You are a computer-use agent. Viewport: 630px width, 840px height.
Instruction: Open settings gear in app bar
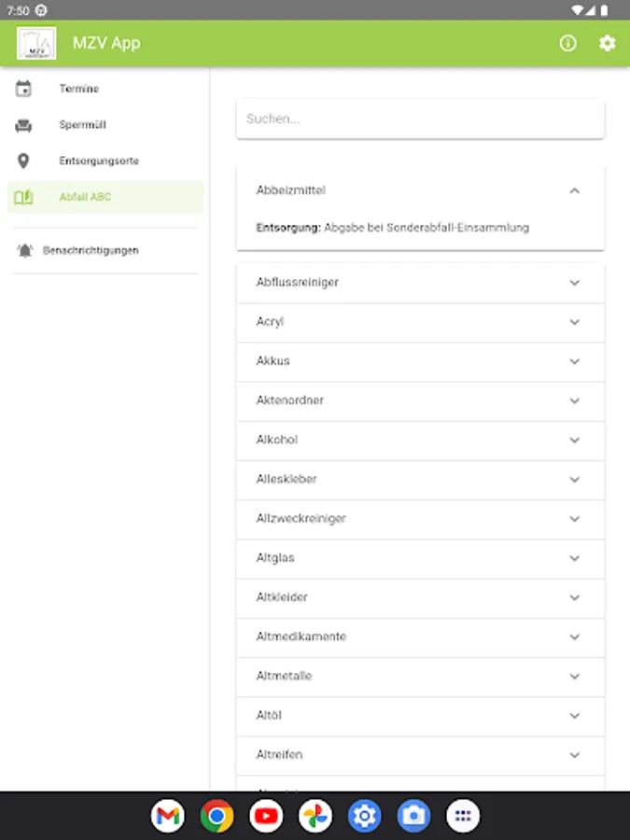(608, 43)
